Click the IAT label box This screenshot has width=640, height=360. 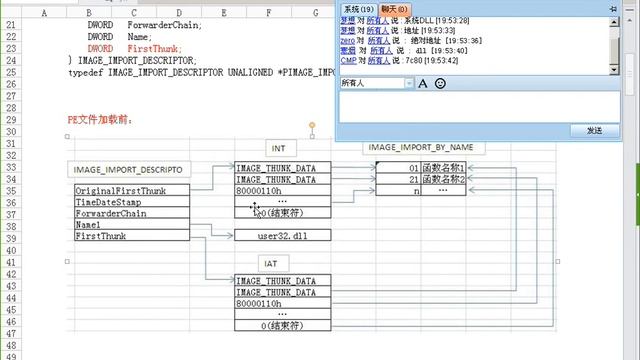pyautogui.click(x=273, y=264)
